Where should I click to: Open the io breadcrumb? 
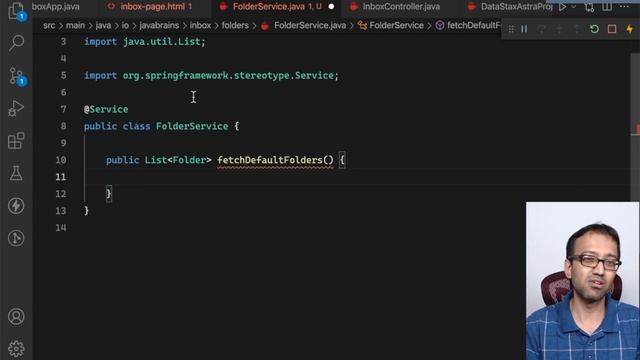coord(125,25)
